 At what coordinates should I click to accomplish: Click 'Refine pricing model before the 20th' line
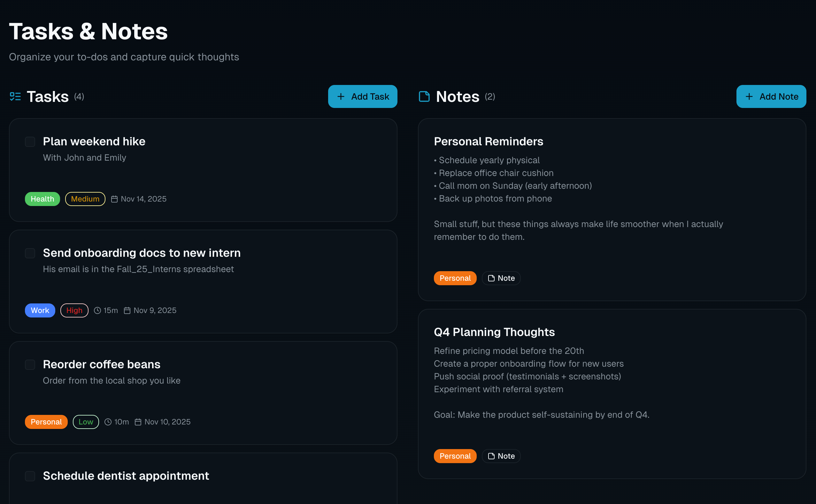coord(509,351)
